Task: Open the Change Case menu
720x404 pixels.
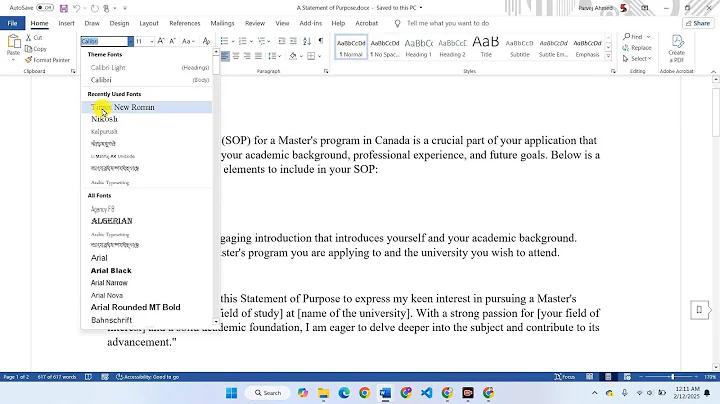Action: coord(188,41)
